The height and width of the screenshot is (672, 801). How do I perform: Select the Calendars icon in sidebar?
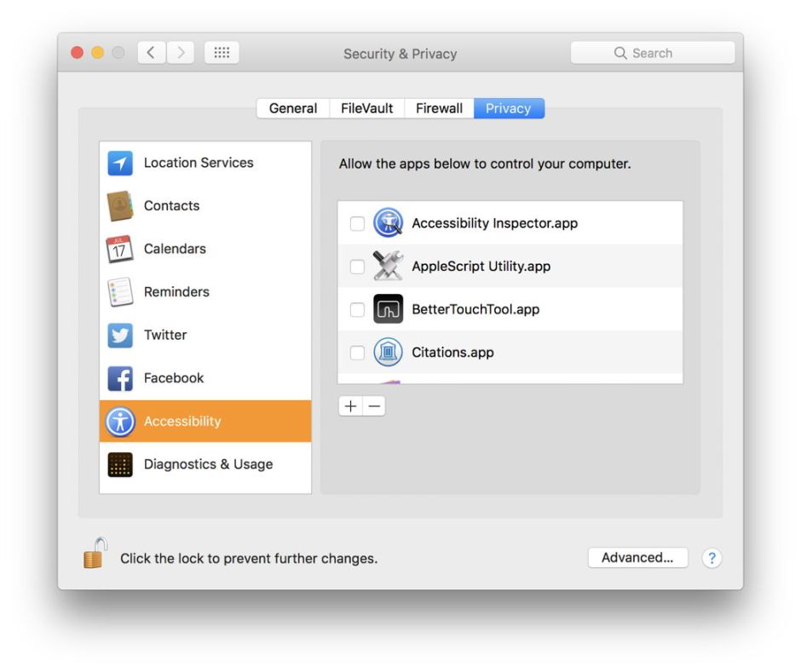[120, 249]
